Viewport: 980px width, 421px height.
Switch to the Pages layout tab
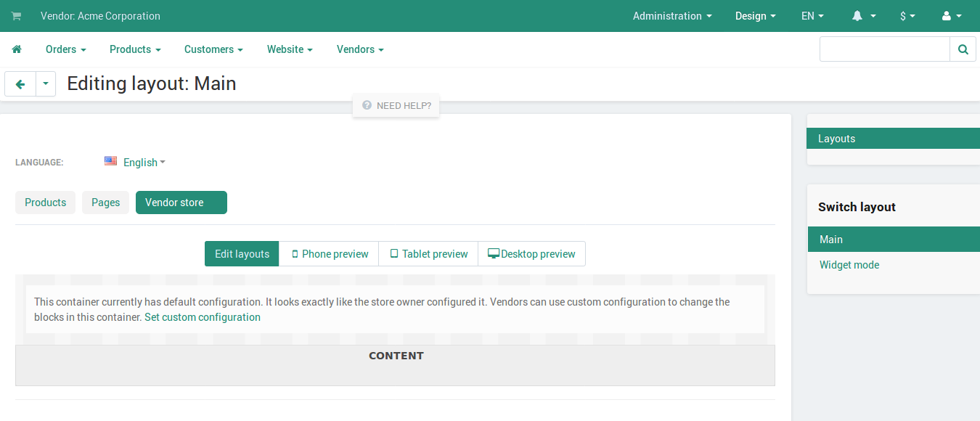coord(105,203)
